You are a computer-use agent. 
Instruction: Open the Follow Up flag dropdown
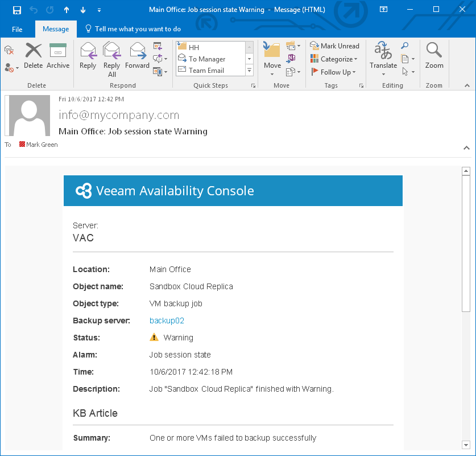(334, 72)
